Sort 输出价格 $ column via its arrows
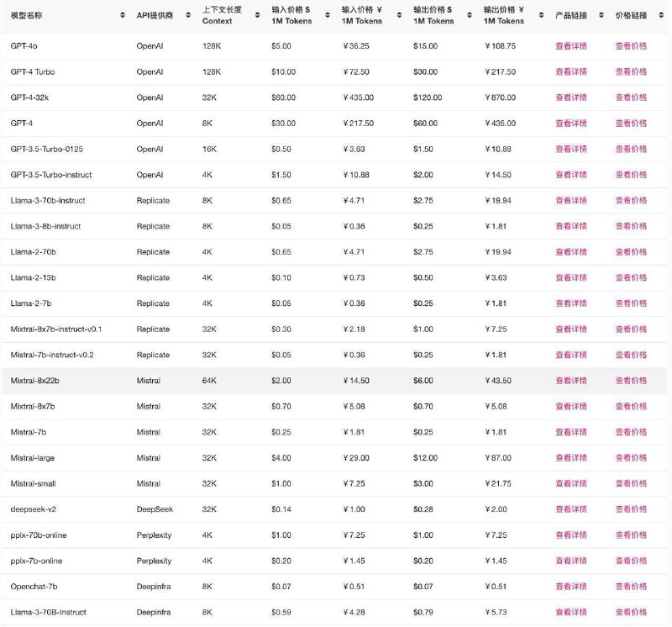 tap(470, 15)
